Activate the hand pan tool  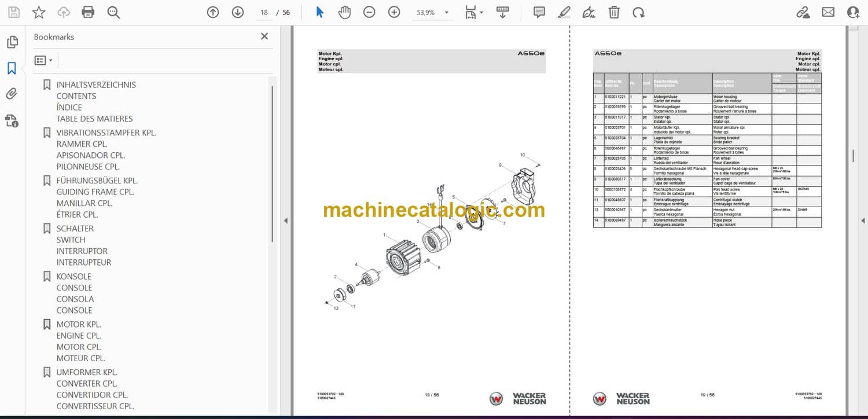(x=345, y=12)
